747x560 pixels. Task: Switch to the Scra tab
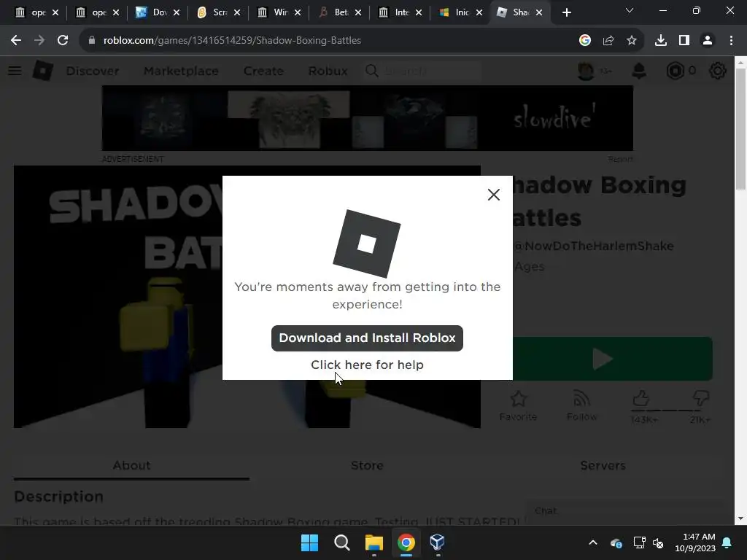(219, 12)
